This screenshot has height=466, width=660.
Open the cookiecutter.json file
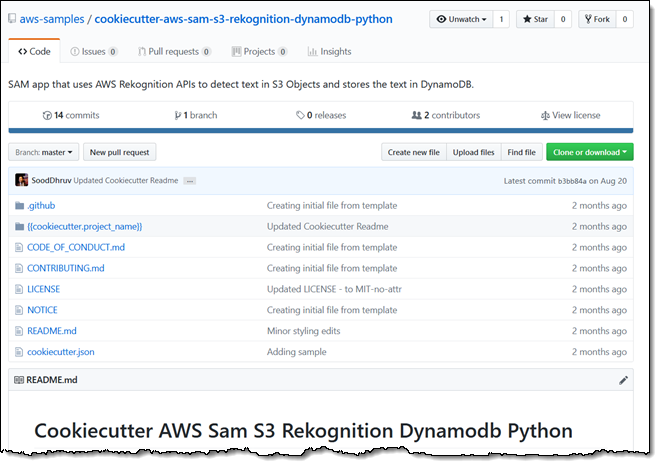coord(61,352)
